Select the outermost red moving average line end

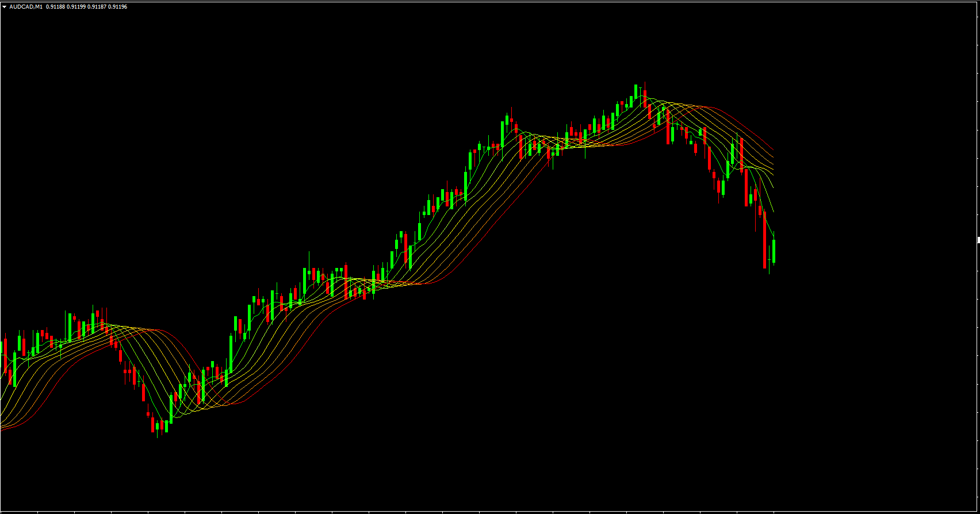(772, 149)
